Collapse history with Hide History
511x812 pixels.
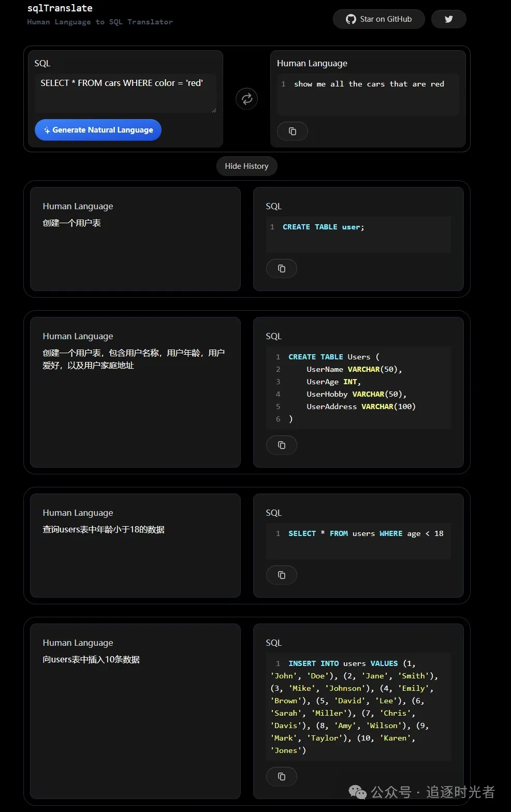(x=246, y=166)
